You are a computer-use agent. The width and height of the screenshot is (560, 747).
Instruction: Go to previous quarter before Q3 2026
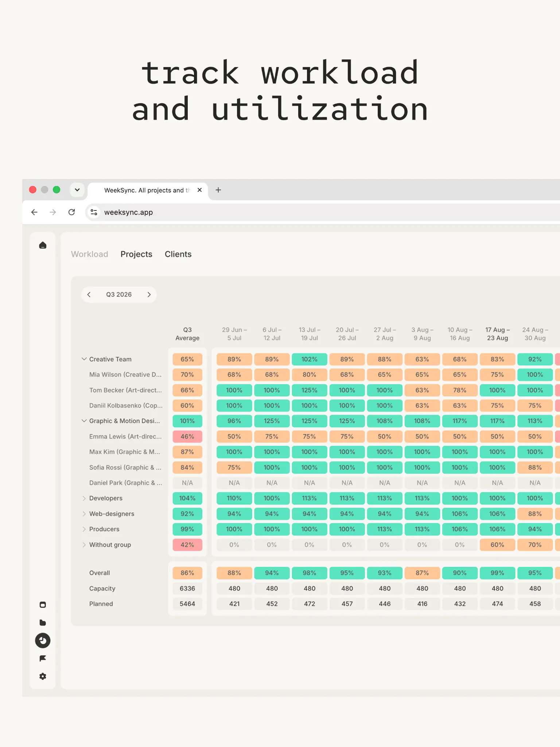89,295
